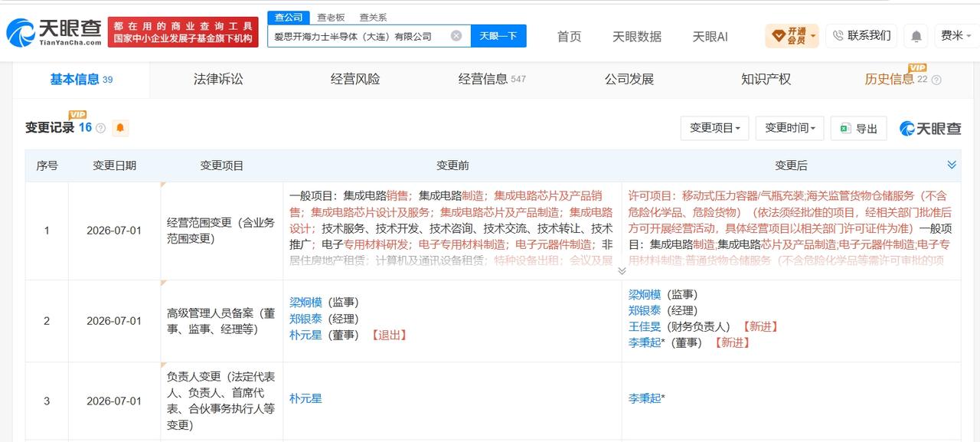
Task: Open the 变更项目 filter dropdown
Action: 714,128
